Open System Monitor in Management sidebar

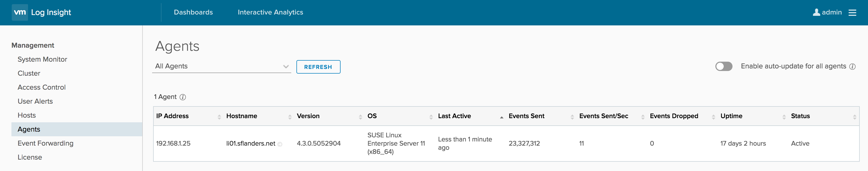point(43,59)
